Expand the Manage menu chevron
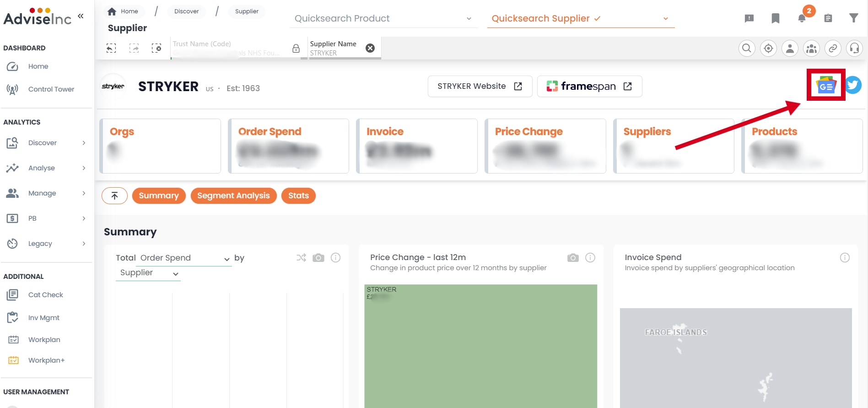The image size is (868, 408). click(84, 193)
